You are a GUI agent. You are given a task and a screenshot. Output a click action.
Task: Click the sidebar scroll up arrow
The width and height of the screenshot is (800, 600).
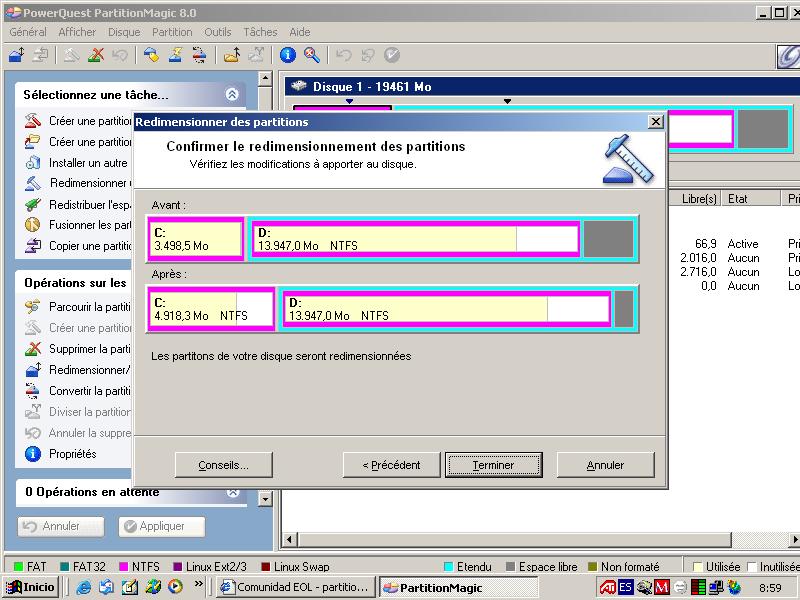coord(265,79)
